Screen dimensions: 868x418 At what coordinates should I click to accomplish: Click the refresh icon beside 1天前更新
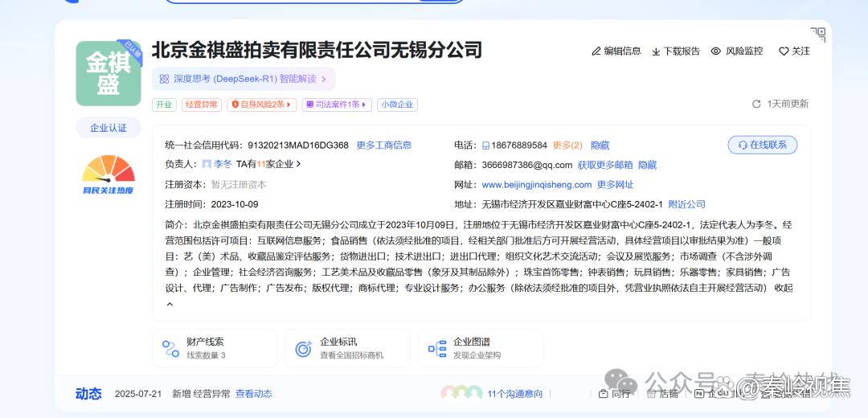(x=756, y=104)
